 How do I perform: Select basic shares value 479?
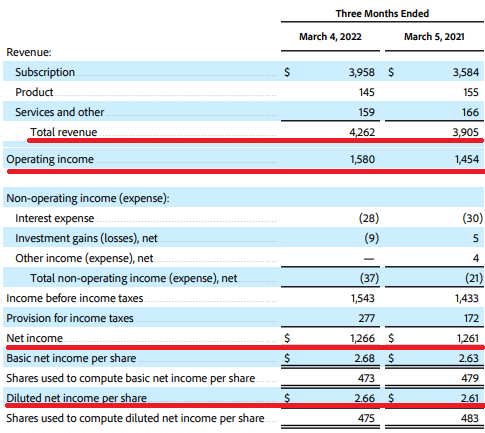click(x=471, y=378)
